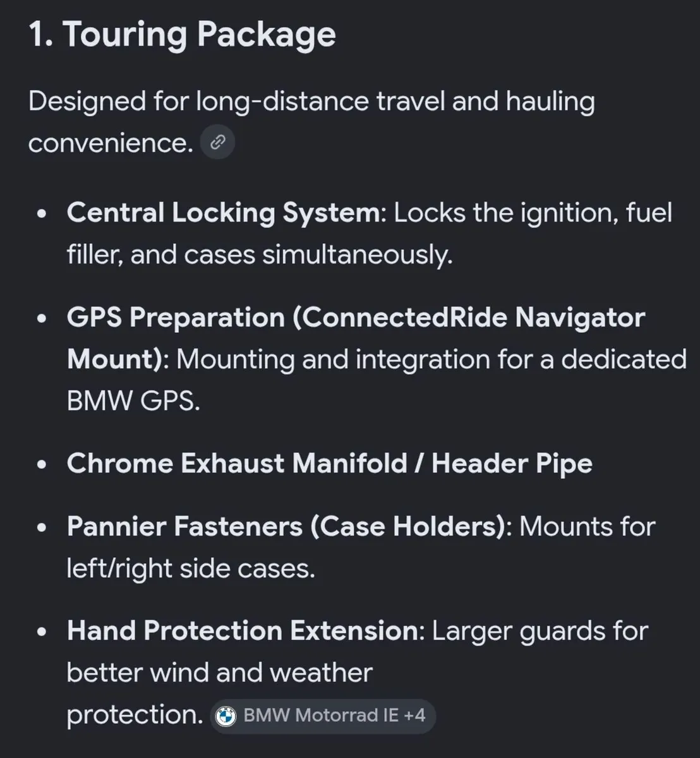This screenshot has width=700, height=758.
Task: Click bullet point beside Central Locking System
Action: coord(42,214)
